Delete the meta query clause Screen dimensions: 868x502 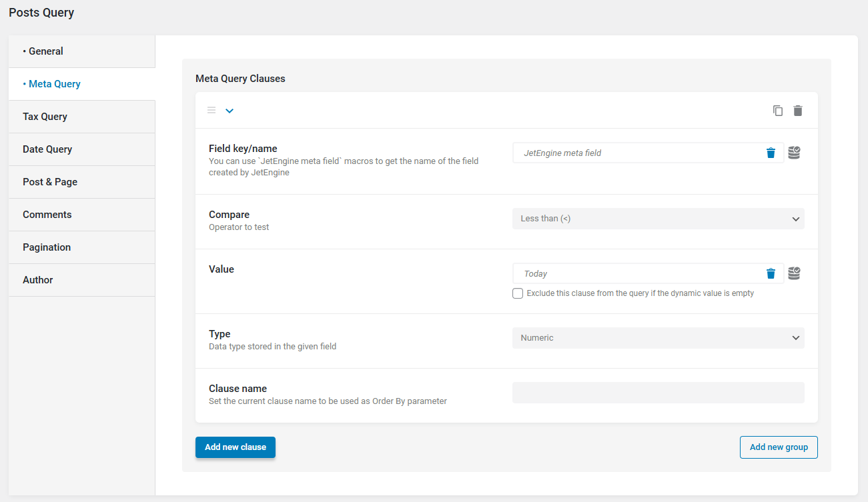pyautogui.click(x=798, y=111)
